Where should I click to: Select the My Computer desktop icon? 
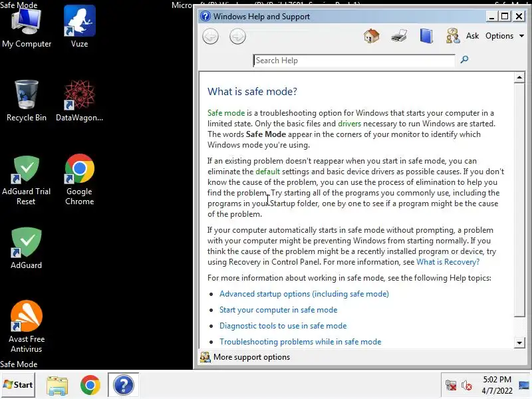[27, 29]
